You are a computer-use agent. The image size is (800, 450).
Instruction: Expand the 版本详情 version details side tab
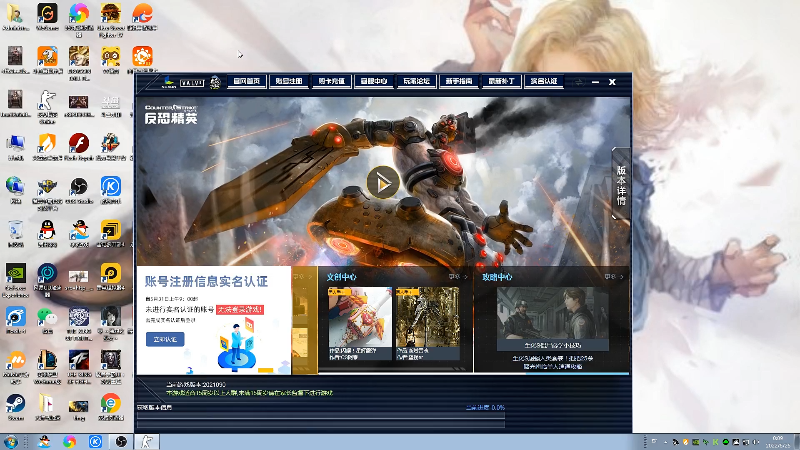[x=621, y=184]
